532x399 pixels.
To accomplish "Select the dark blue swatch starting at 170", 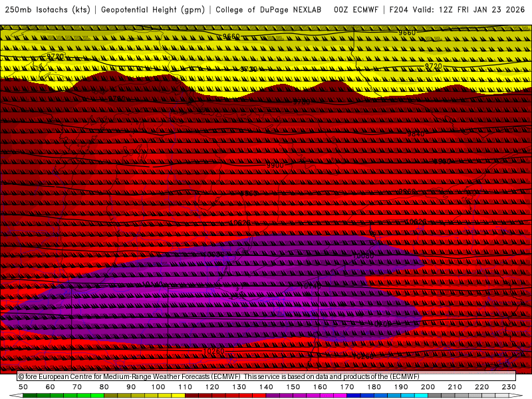I will (354, 396).
